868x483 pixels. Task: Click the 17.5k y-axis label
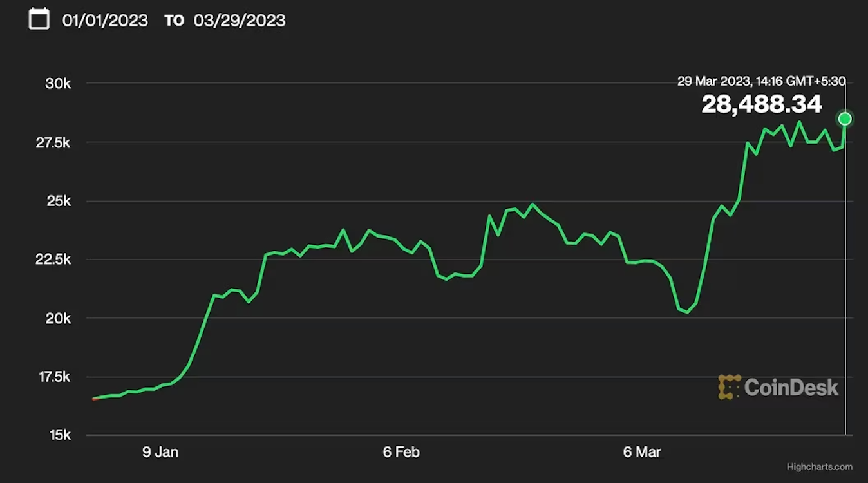coord(53,377)
